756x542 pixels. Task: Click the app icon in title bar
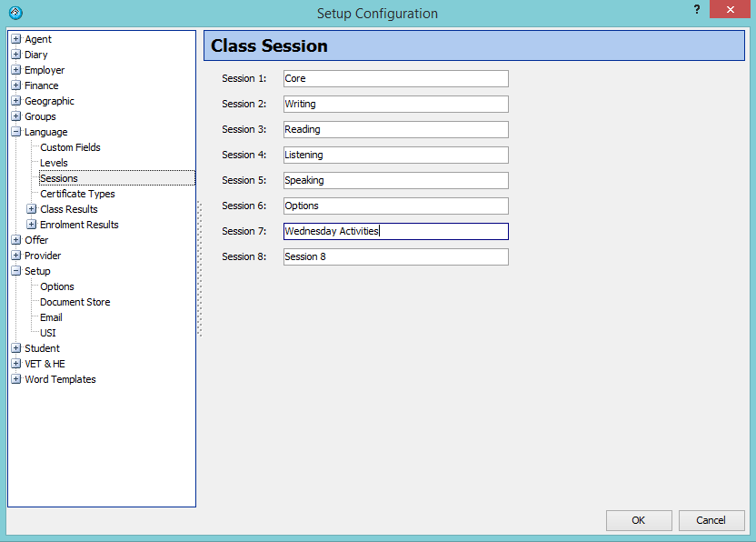pos(15,13)
